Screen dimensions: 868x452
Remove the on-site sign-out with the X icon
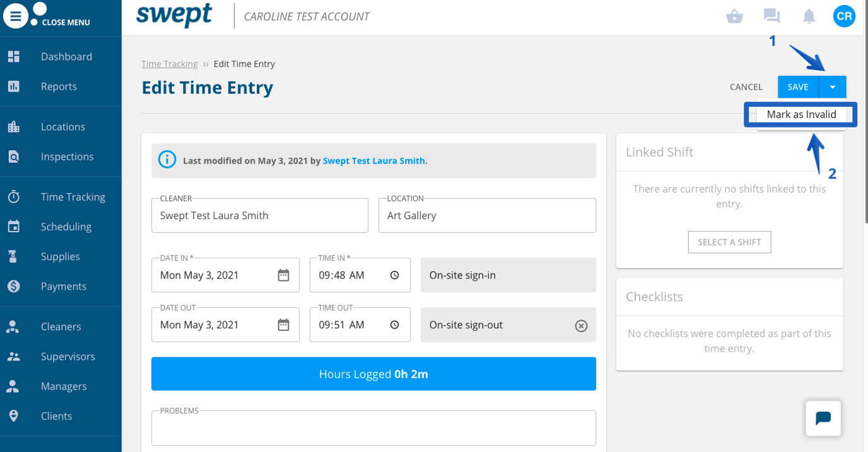580,324
